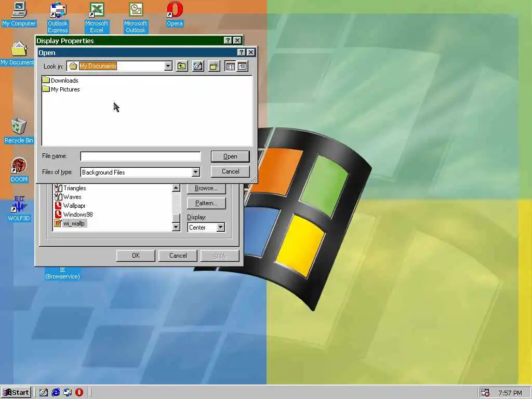Select the Recycle Bin icon
This screenshot has width=532, height=399.
[19, 131]
